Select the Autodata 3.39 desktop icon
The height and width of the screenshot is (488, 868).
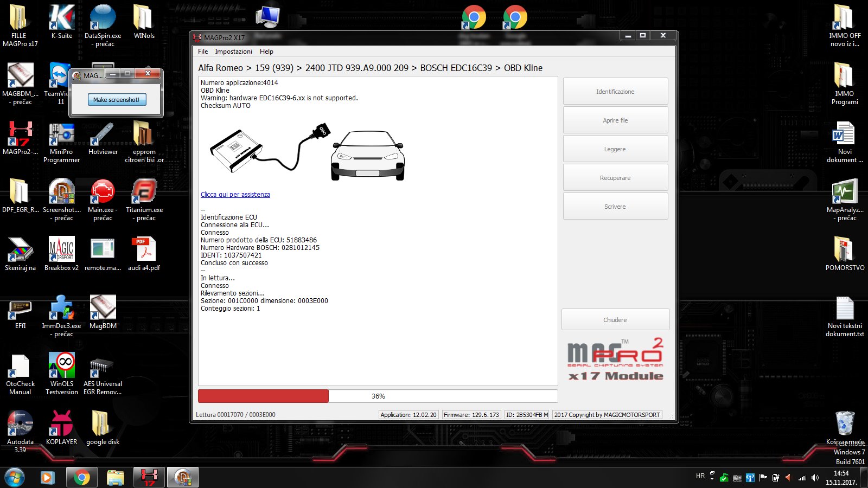pyautogui.click(x=20, y=432)
